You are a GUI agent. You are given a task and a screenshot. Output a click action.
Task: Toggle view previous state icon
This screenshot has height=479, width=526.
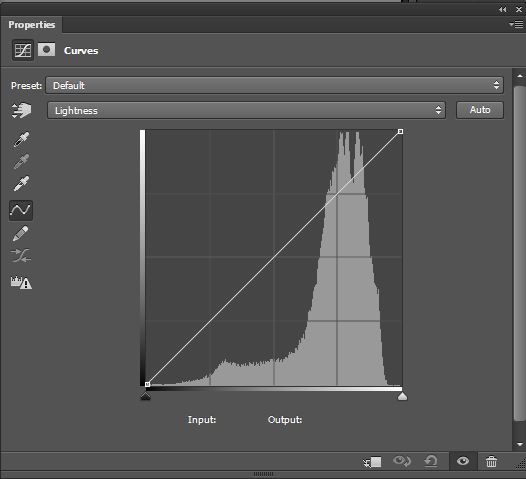coord(402,461)
